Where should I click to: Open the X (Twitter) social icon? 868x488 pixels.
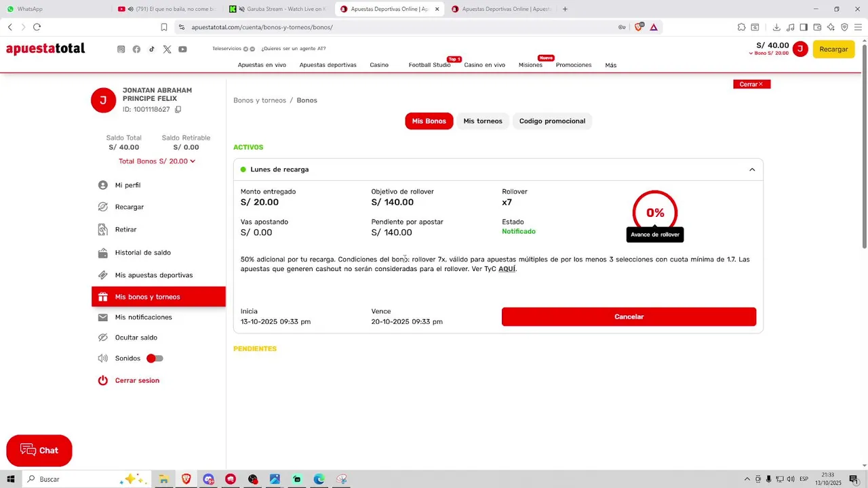pos(167,49)
